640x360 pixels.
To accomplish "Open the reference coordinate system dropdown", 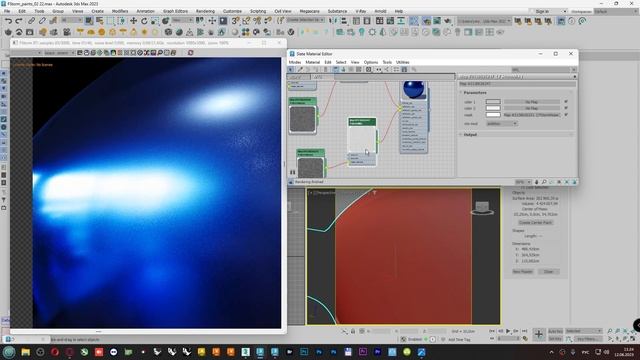I will click(182, 20).
